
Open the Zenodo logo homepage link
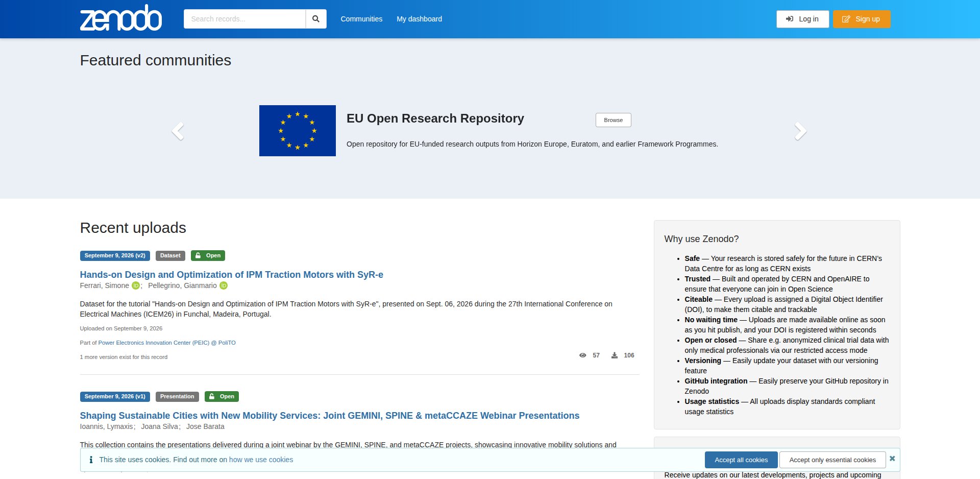pos(121,18)
